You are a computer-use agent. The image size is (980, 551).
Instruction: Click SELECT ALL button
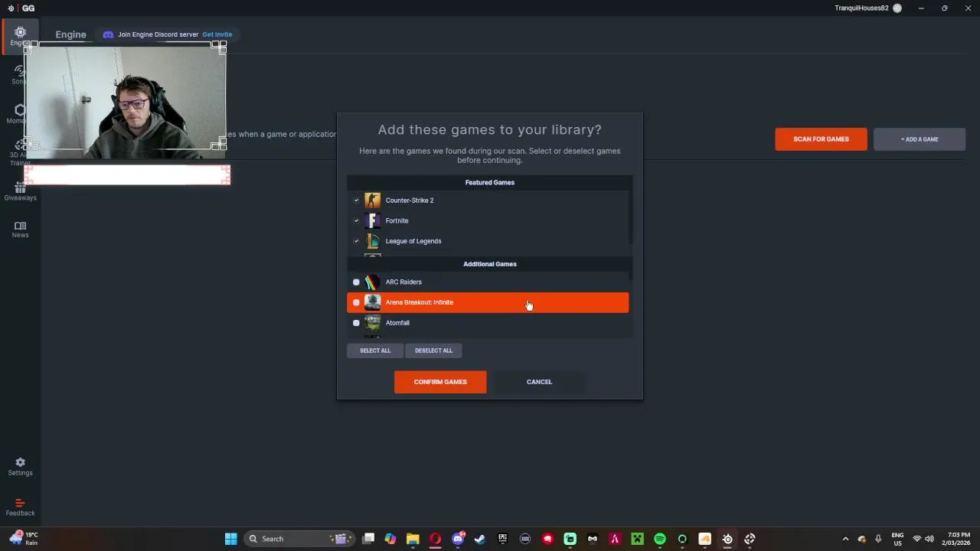click(375, 350)
